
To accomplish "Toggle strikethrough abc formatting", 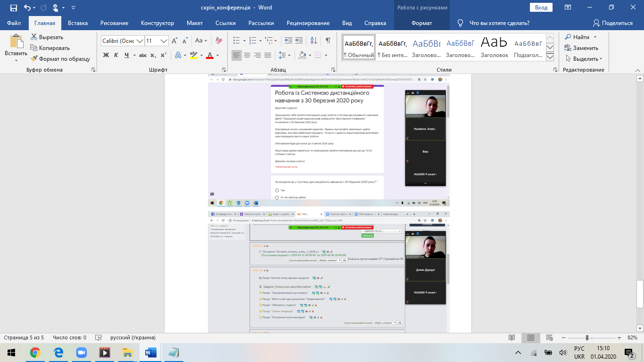I will 143,55.
